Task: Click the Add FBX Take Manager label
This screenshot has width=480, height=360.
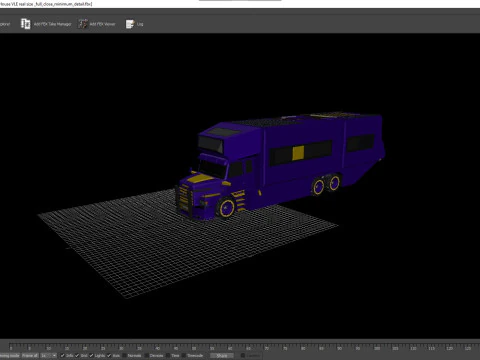Action: (52, 24)
